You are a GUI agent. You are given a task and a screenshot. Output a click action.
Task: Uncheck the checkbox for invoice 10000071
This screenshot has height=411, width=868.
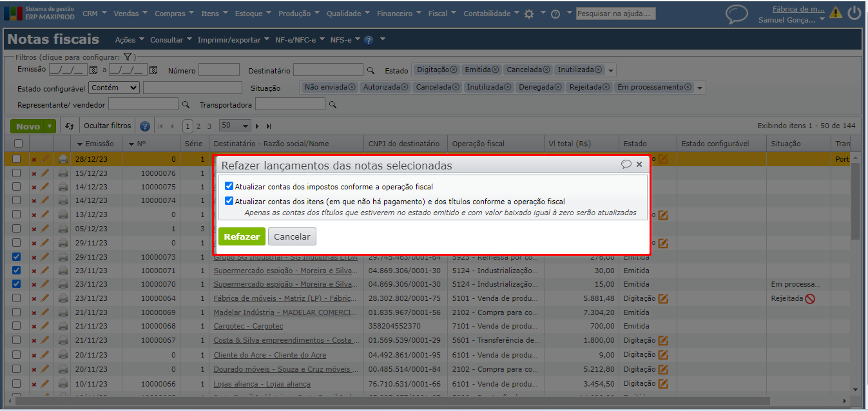17,271
